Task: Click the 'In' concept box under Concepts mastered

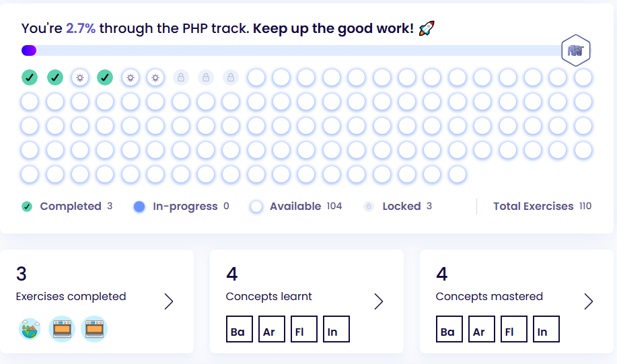Action: point(542,329)
